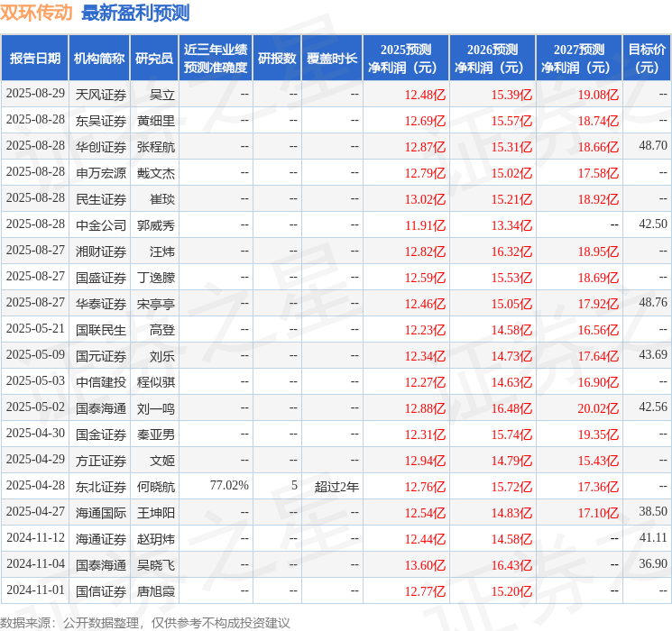Click the date 2025-05-21
The width and height of the screenshot is (672, 631).
pyautogui.click(x=35, y=328)
